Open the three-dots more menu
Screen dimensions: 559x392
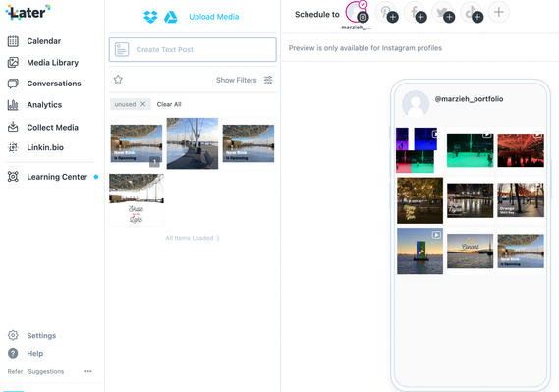(x=88, y=371)
